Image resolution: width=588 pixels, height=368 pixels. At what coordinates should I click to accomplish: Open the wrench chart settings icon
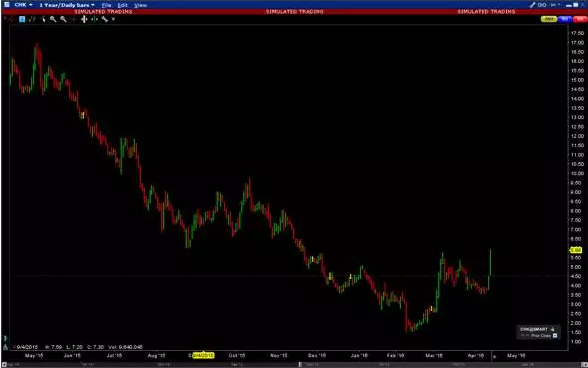click(x=105, y=19)
